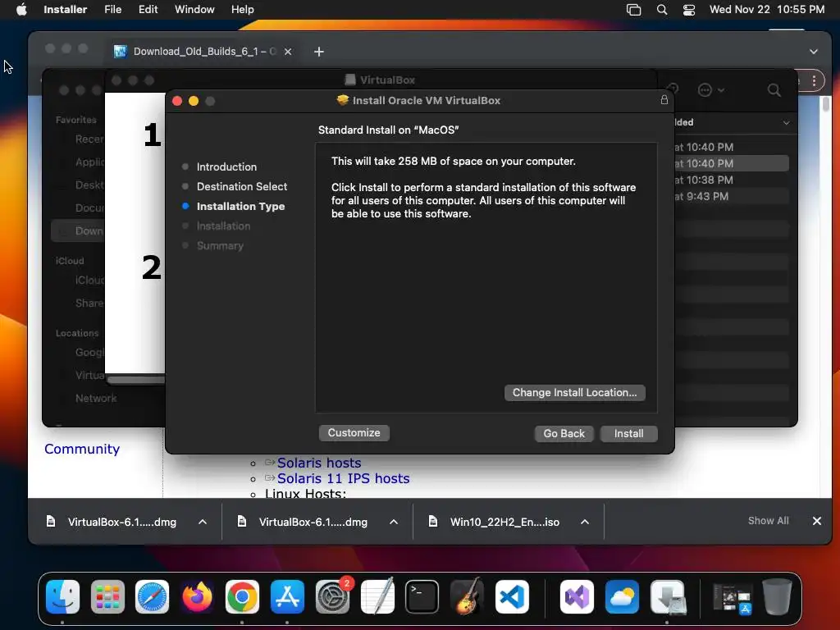840x630 pixels.
Task: Click the Stage Manager menu bar icon
Action: pos(633,9)
